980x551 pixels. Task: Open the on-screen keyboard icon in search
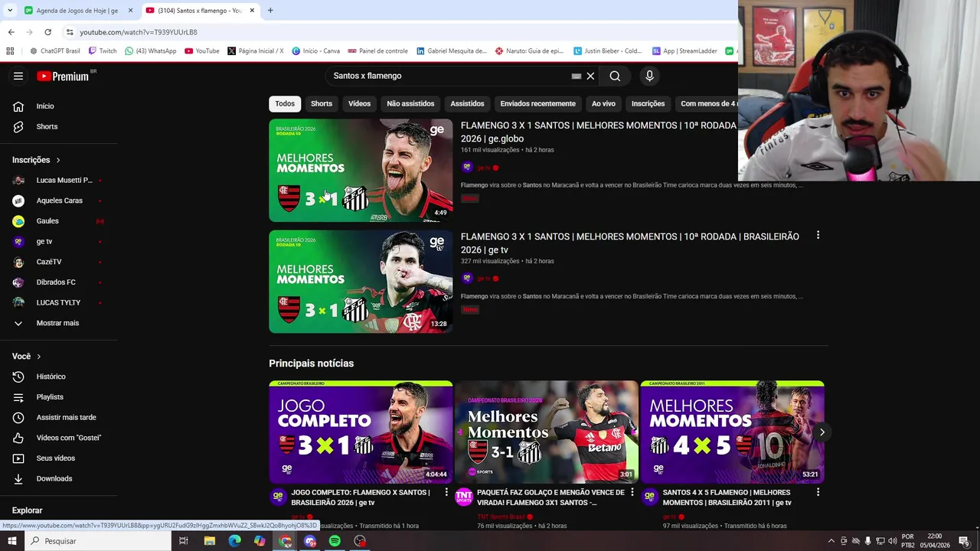(x=577, y=76)
